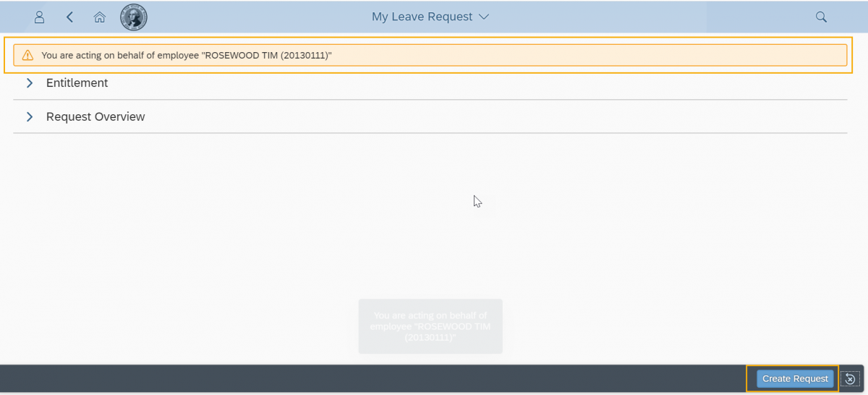Open the My Leave Request dropdown arrow
This screenshot has width=868, height=395.
click(484, 17)
